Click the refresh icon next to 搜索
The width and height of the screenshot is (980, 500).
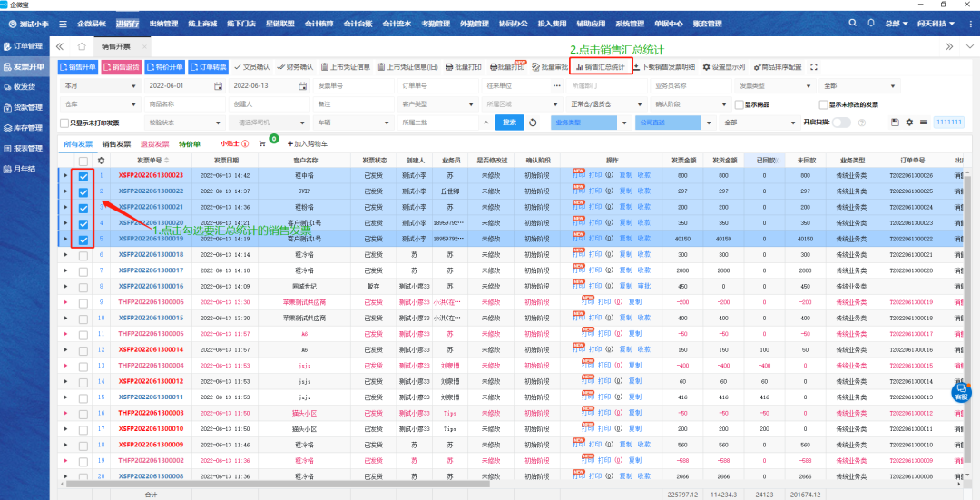[533, 123]
